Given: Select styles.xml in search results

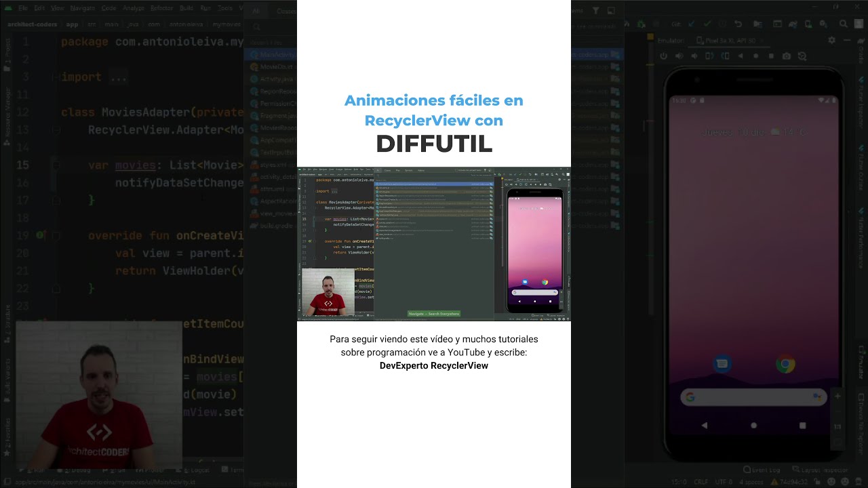Looking at the screenshot, I should tap(271, 165).
